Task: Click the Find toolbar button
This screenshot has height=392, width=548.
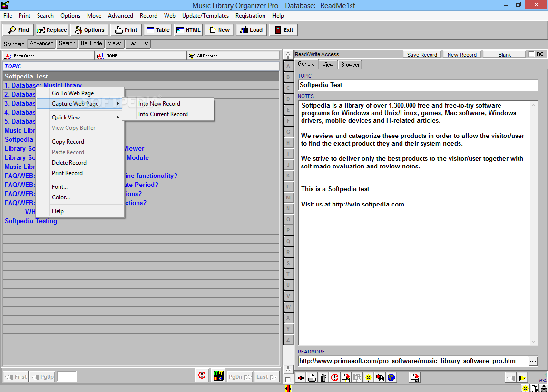Action: [18, 30]
